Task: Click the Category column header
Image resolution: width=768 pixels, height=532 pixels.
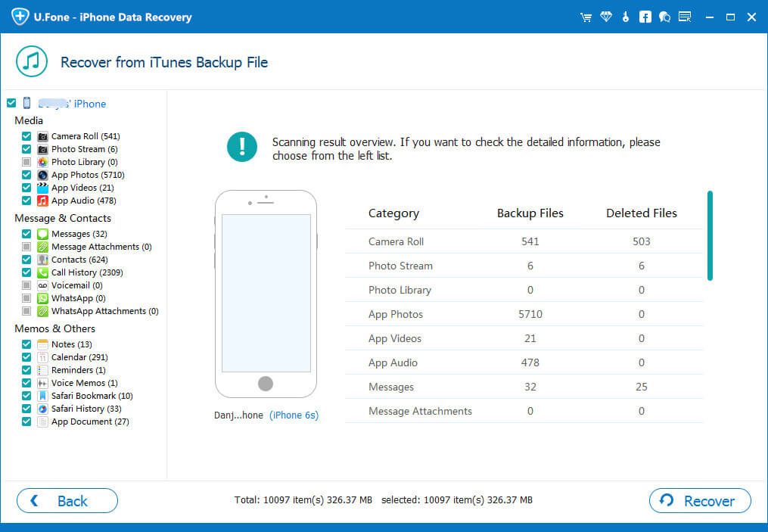Action: tap(393, 213)
